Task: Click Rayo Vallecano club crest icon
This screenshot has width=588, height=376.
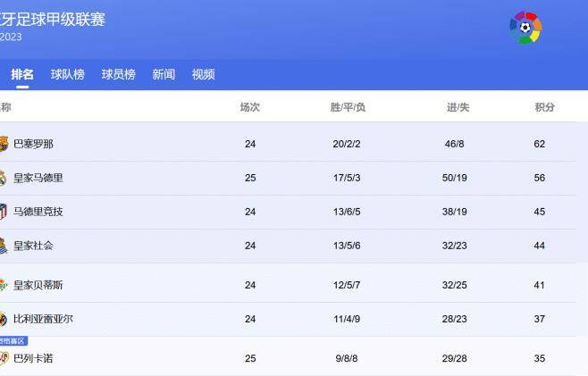Action: coord(4,358)
